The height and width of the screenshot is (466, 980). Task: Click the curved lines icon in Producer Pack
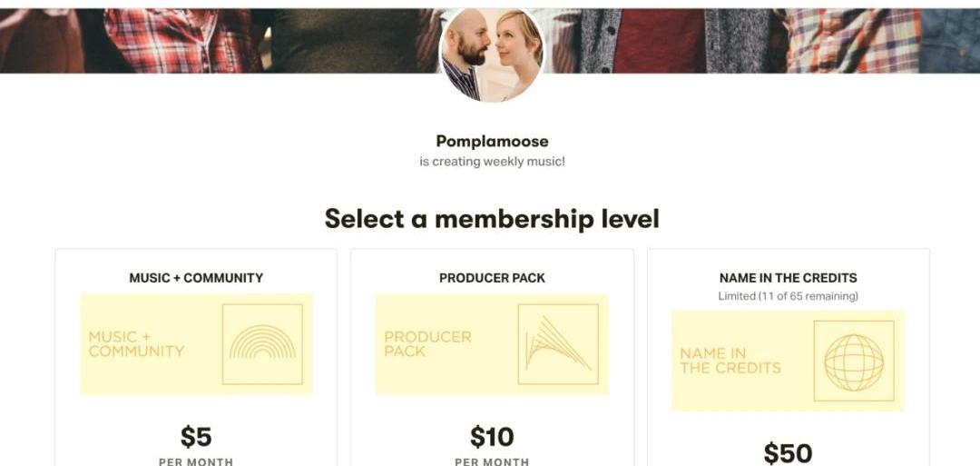point(558,344)
